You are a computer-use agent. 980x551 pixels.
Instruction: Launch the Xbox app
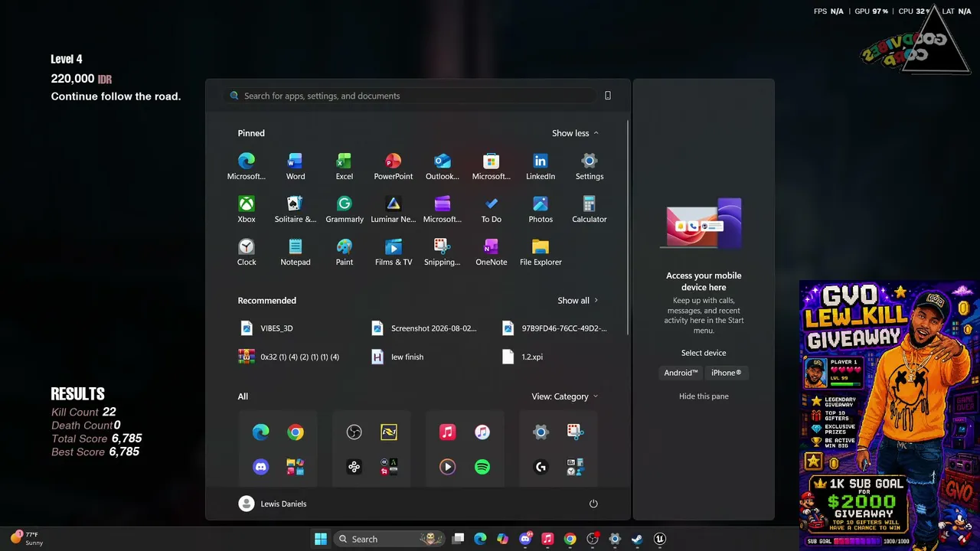pos(247,209)
